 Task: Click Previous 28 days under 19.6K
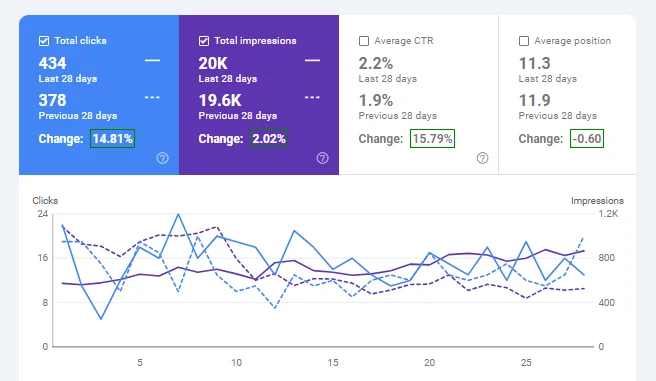pos(238,115)
